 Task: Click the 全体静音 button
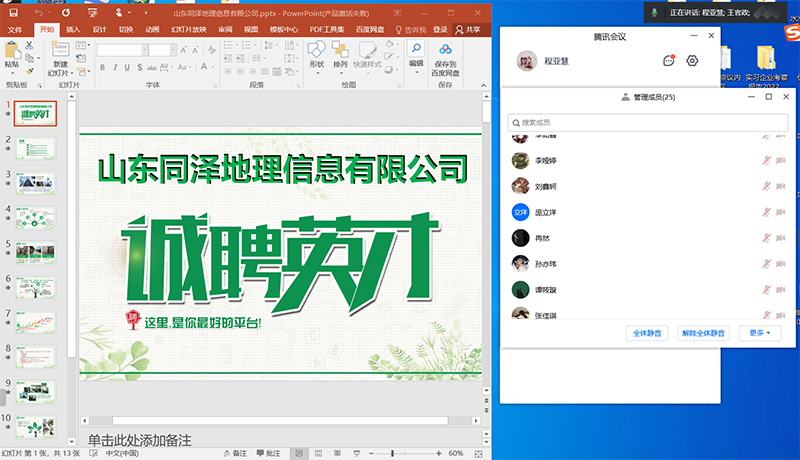(648, 333)
